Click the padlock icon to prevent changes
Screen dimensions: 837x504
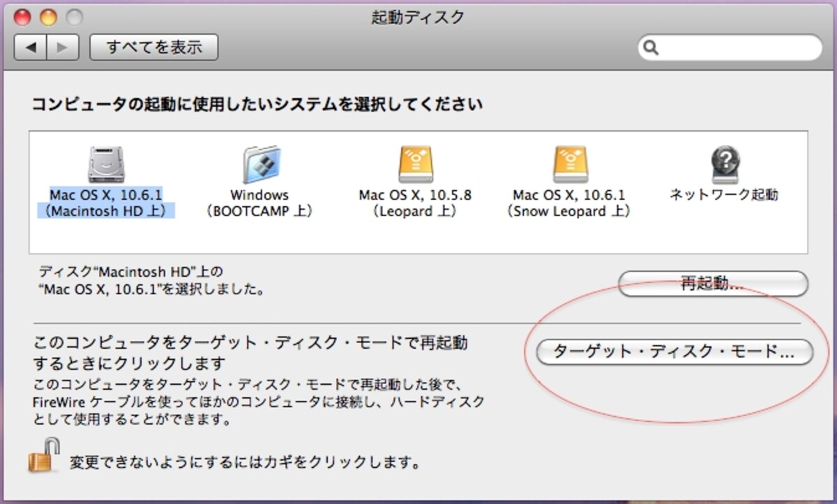click(x=44, y=456)
